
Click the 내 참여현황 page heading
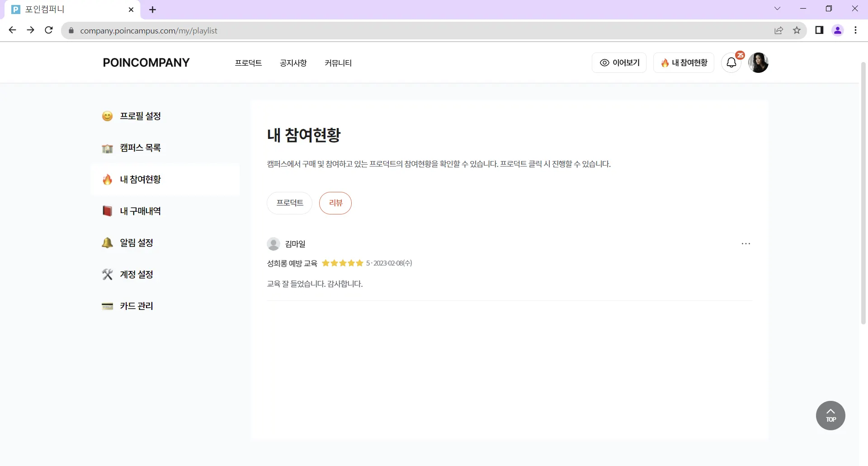304,135
